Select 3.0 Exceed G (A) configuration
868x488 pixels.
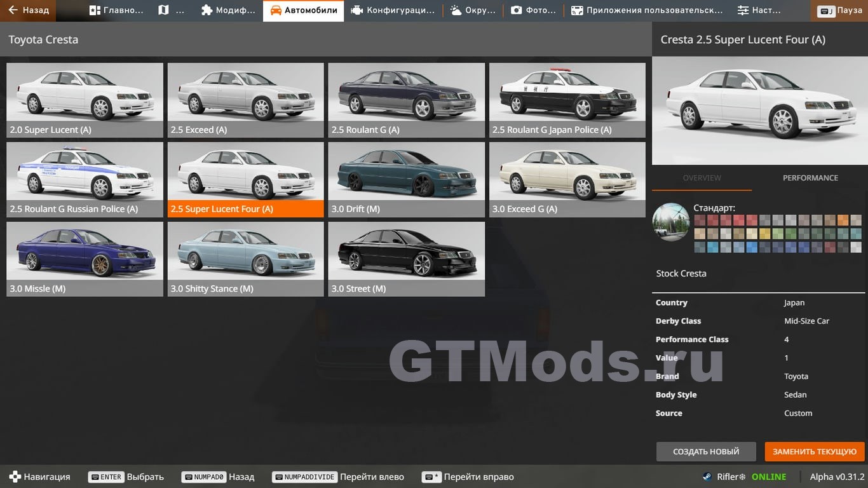[567, 179]
